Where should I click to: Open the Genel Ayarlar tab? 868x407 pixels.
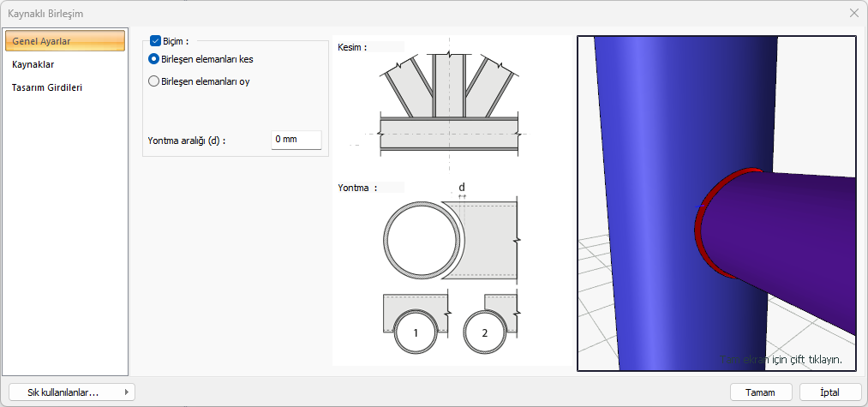coord(65,41)
